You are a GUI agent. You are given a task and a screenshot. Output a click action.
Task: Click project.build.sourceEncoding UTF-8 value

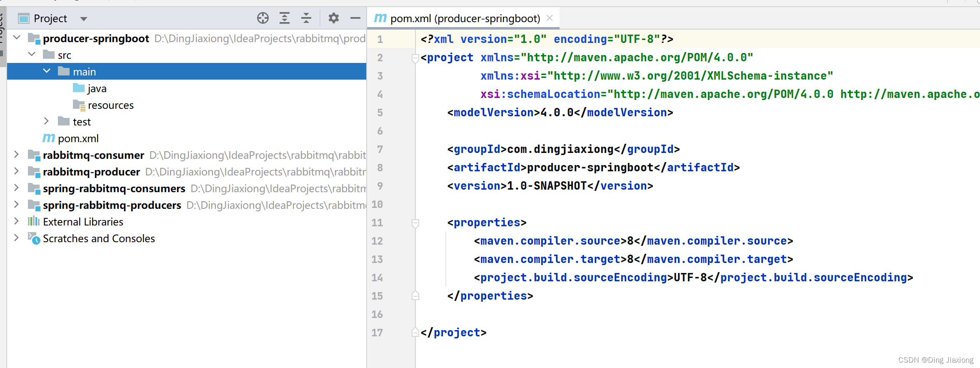point(690,278)
